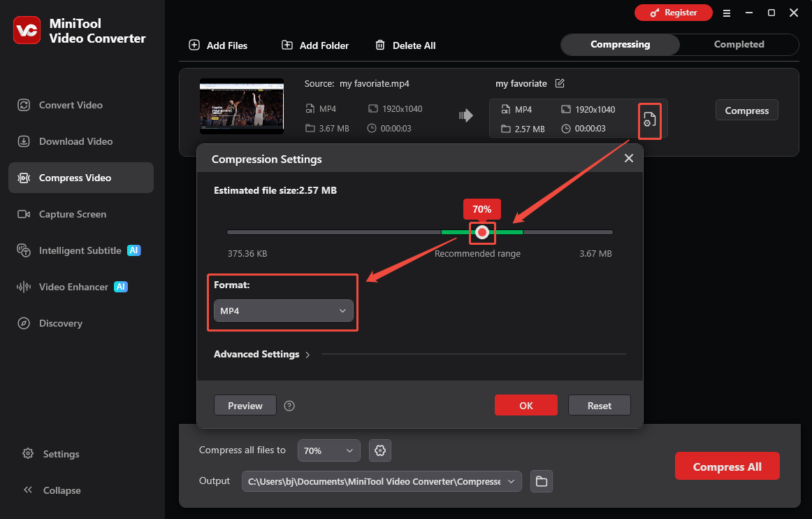This screenshot has height=519, width=812.
Task: Click the 3.67 MB maximum size label
Action: click(595, 253)
